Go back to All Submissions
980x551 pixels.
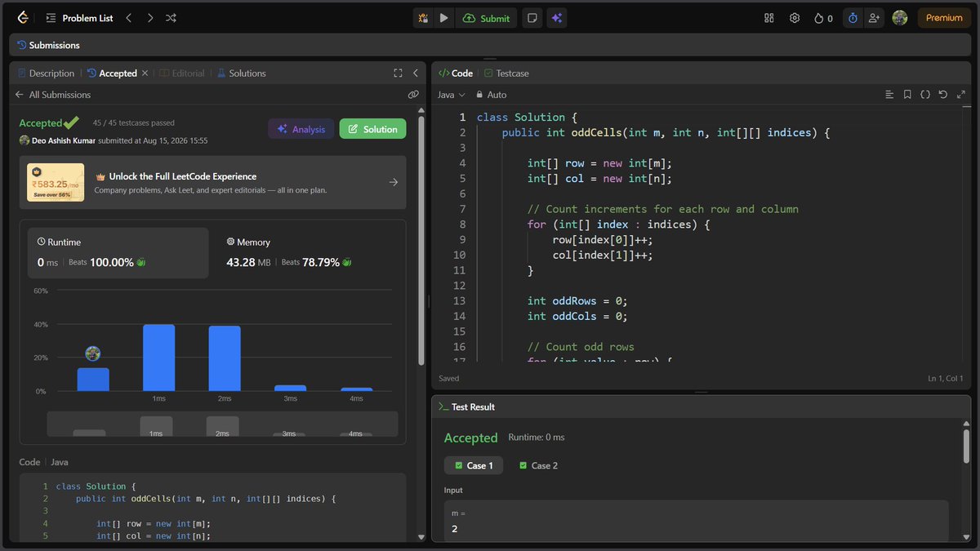pos(52,95)
